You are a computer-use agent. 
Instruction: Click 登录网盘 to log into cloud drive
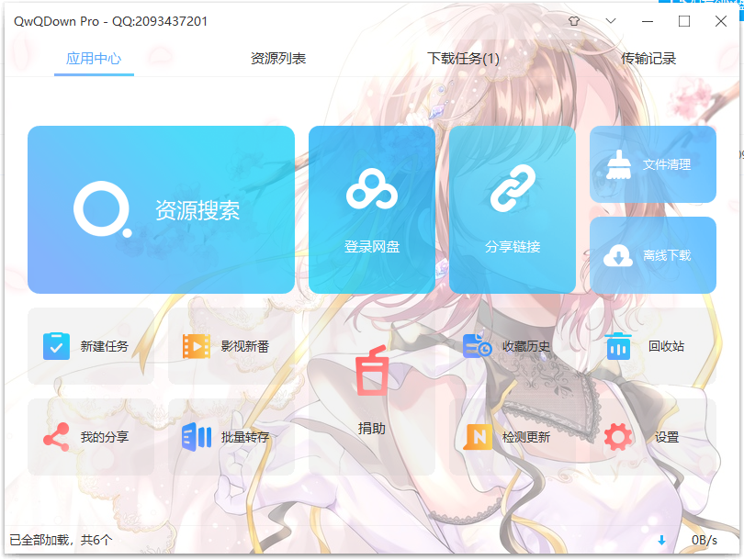tap(371, 209)
